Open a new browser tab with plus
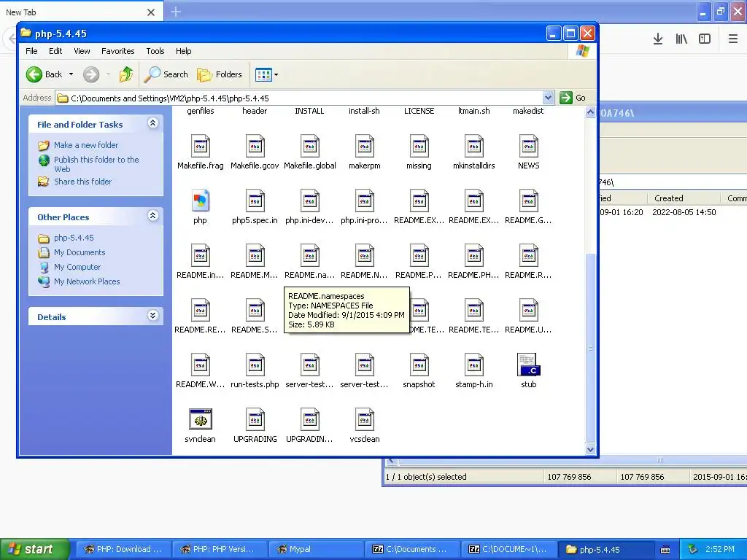The width and height of the screenshot is (747, 560). tap(176, 12)
